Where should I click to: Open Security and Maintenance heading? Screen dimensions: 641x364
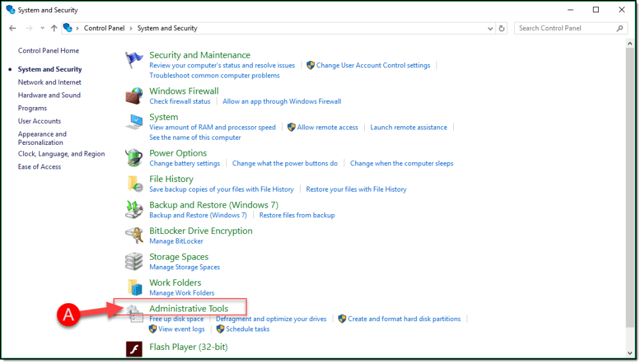199,55
